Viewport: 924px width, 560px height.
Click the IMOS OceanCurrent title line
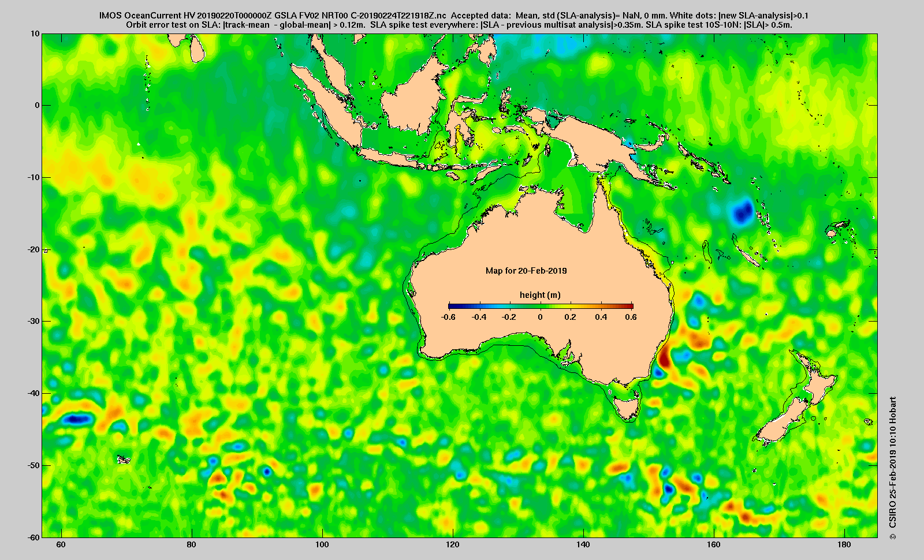(454, 15)
